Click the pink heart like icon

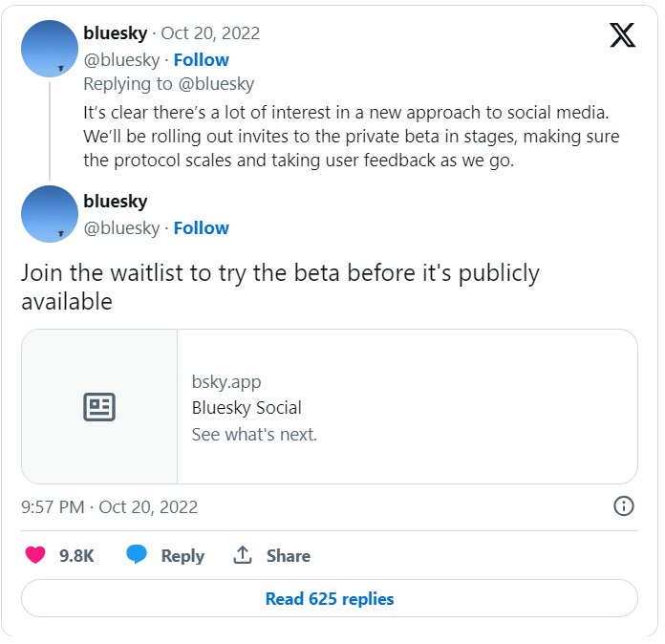35,555
